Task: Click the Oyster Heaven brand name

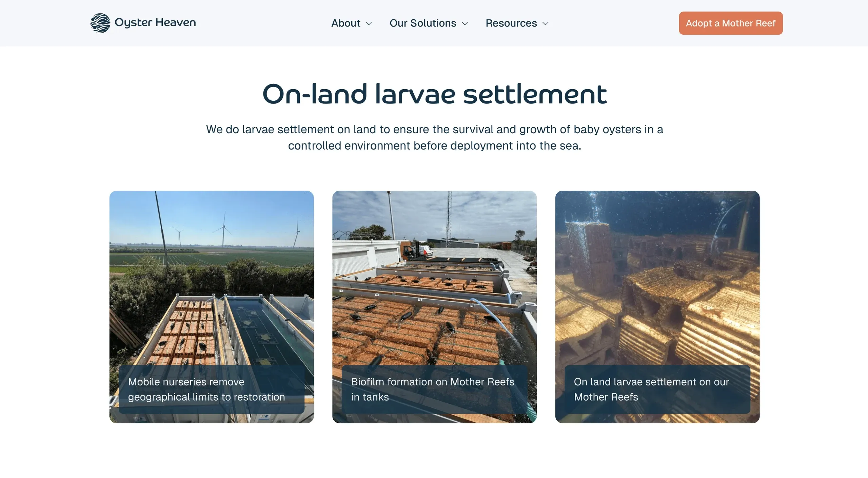Action: pyautogui.click(x=155, y=23)
